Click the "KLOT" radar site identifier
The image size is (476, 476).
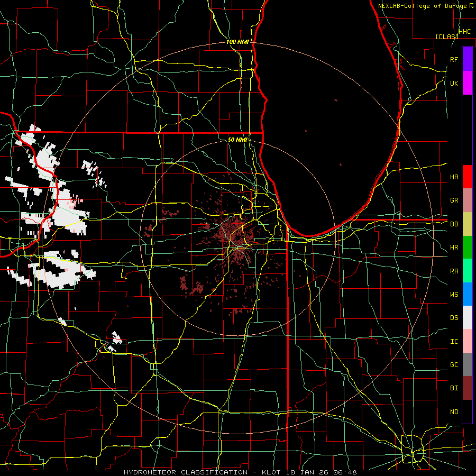click(x=271, y=472)
